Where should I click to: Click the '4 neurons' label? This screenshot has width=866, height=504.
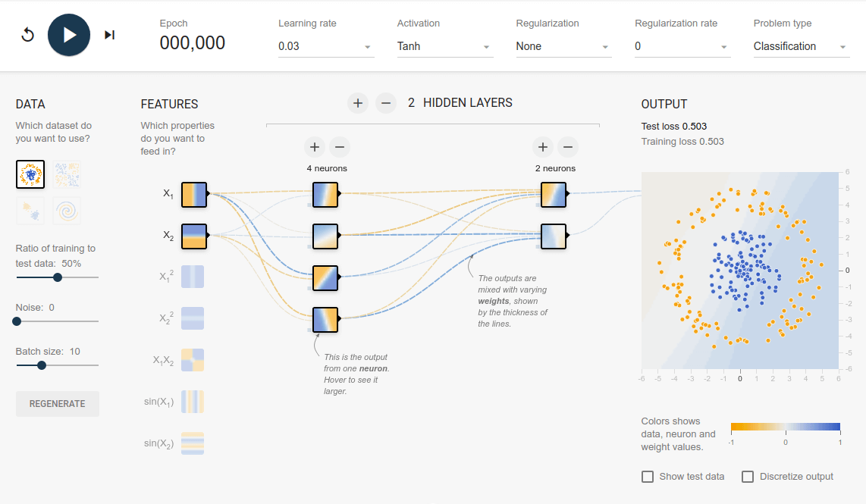tap(327, 168)
